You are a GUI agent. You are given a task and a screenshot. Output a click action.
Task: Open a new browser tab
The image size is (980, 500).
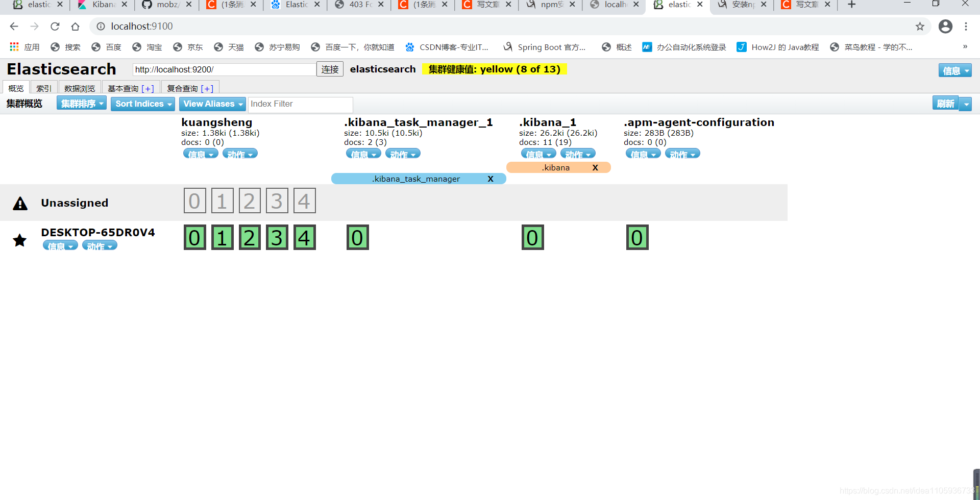coord(851,5)
